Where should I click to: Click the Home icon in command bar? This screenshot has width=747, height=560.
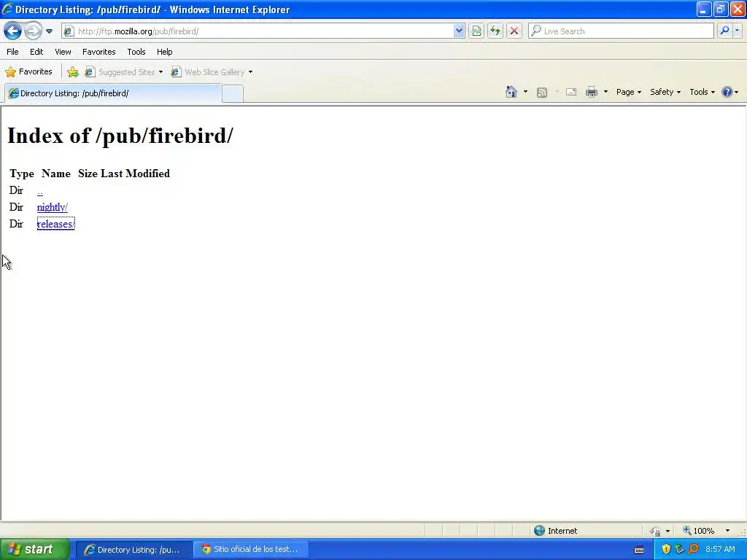(511, 92)
